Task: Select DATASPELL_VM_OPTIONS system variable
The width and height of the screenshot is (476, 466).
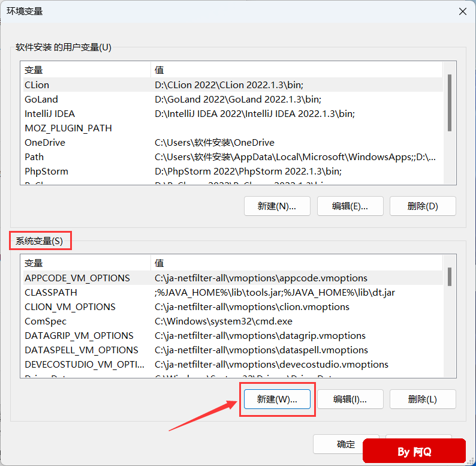Action: 233,350
